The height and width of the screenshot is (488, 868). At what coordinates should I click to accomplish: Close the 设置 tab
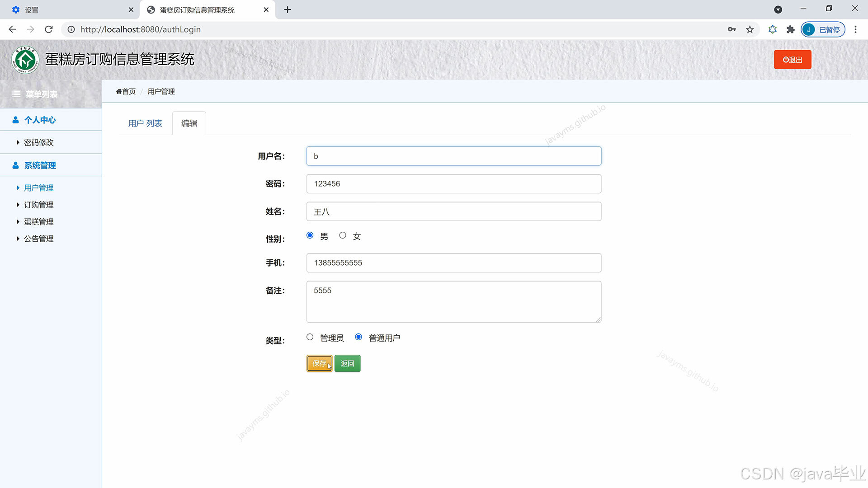(x=131, y=9)
